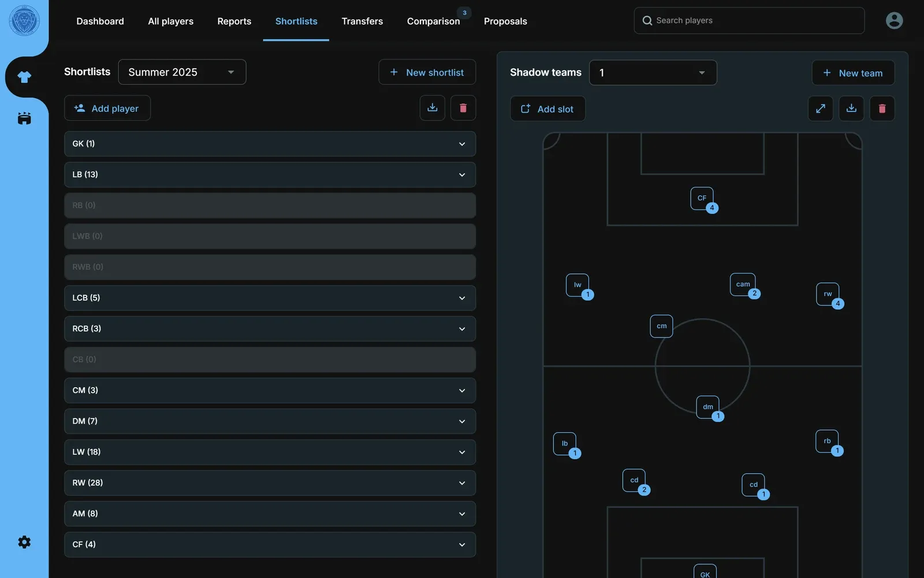Viewport: 924px width, 578px height.
Task: Open the Proposals tab
Action: pos(505,21)
